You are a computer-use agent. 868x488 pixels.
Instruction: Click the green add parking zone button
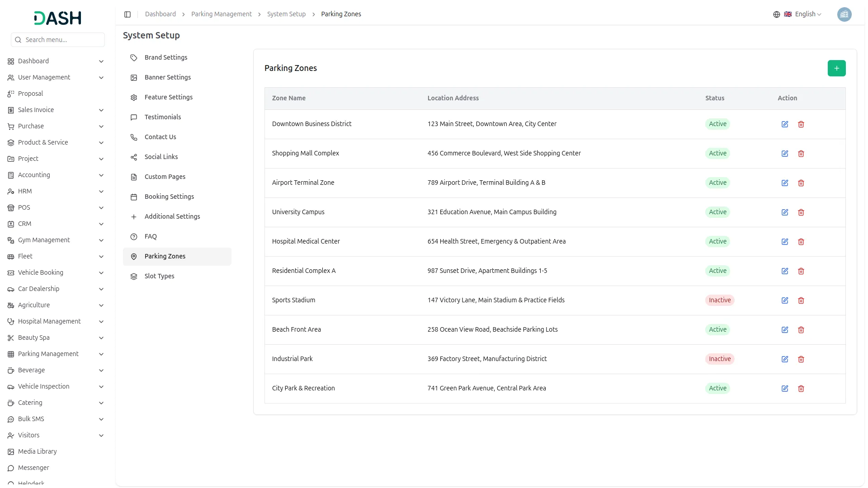click(836, 68)
